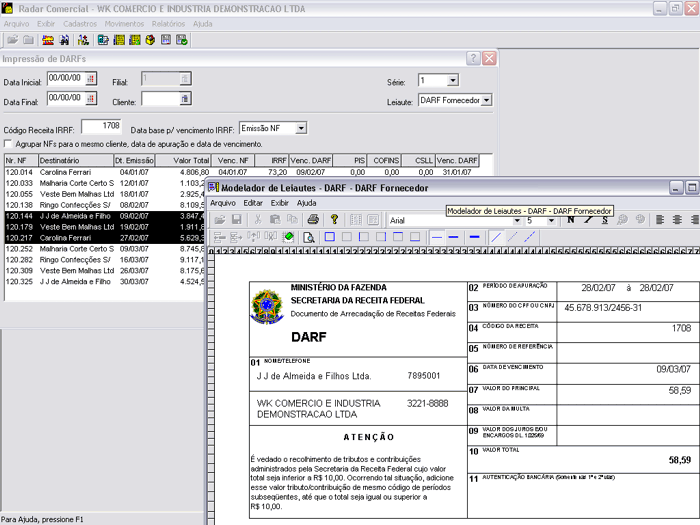The image size is (700, 525).
Task: Open the Emissão NF vencimento dropdown
Action: pos(300,129)
